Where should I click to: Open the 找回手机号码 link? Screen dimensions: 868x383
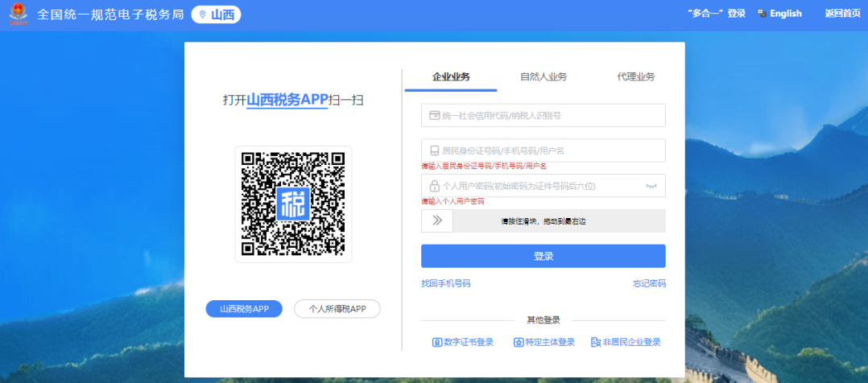point(445,283)
